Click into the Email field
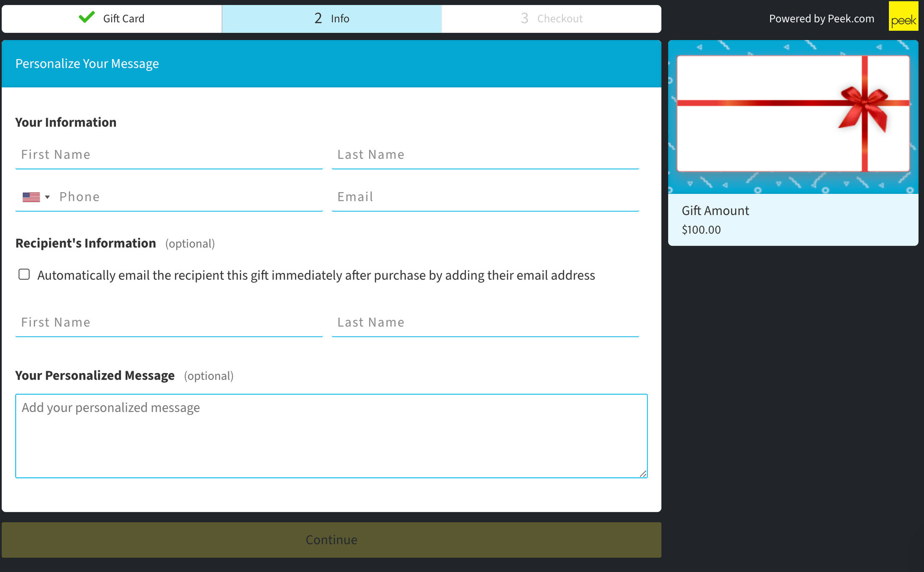 pos(485,197)
